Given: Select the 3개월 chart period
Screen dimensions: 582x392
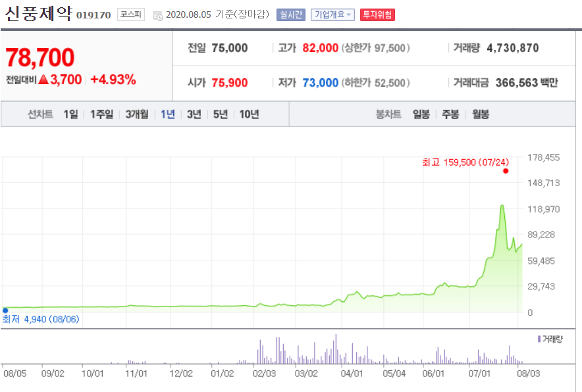Looking at the screenshot, I should point(137,114).
